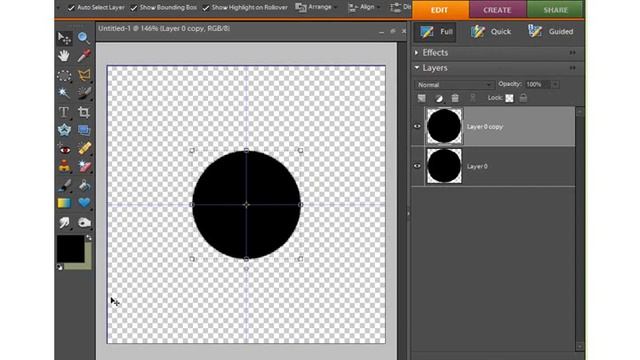Select the Crop tool

pyautogui.click(x=84, y=112)
